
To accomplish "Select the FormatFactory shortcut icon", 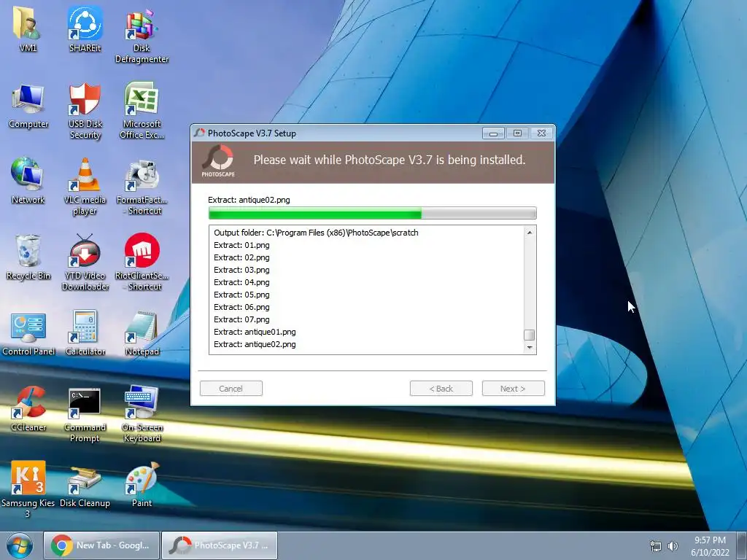I will click(x=142, y=187).
